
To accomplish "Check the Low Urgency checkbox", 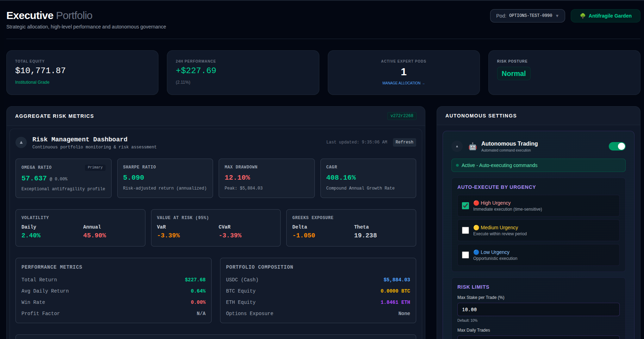I will pos(465,255).
